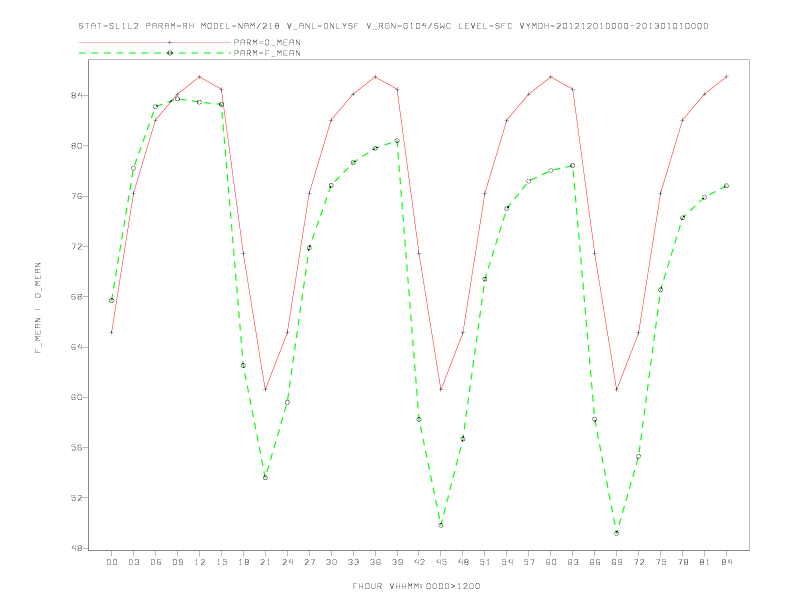Click red O_MEAN plus marker at hour 60
This screenshot has width=792, height=612.
coord(551,77)
